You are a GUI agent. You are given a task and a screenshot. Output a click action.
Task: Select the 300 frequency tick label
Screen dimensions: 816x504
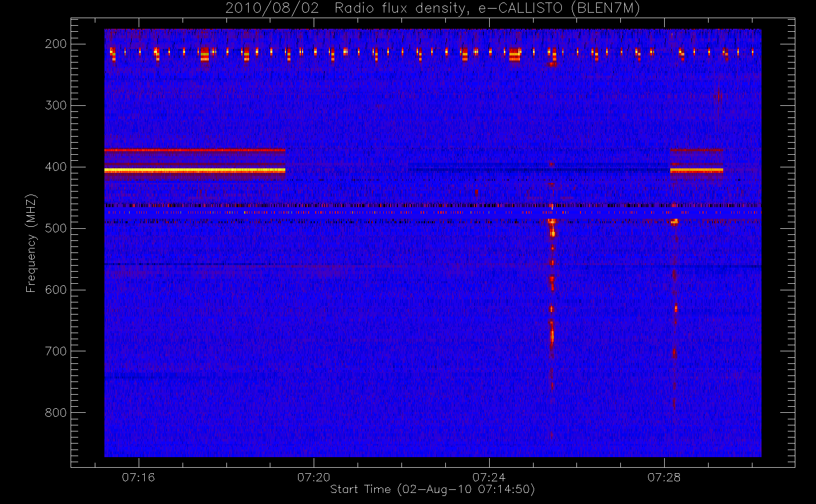56,105
